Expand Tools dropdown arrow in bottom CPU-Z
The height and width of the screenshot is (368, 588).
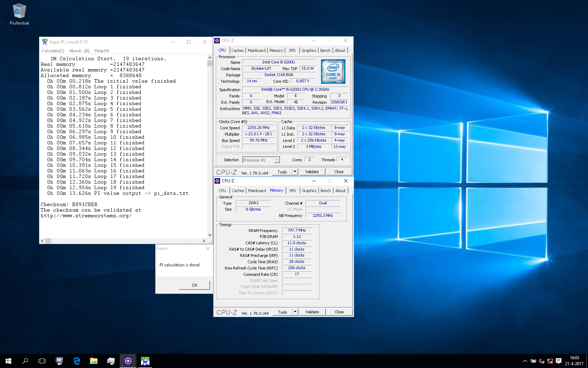[295, 312]
